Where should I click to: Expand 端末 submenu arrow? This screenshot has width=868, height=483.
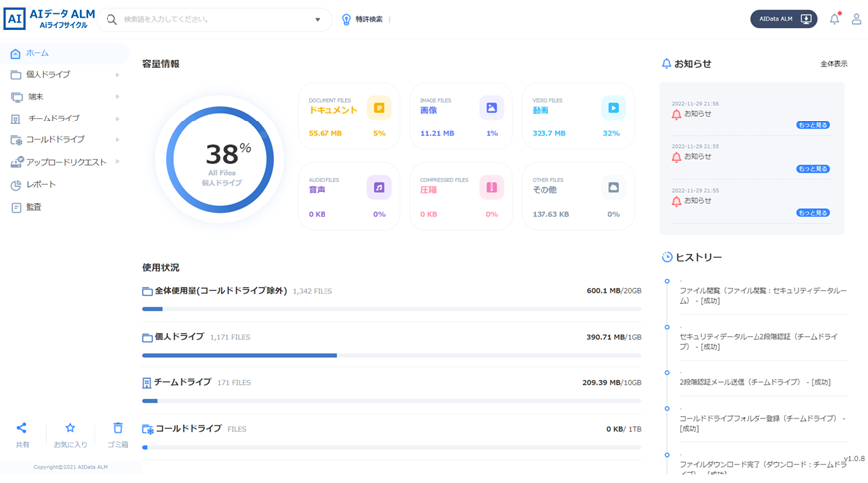[x=117, y=97]
